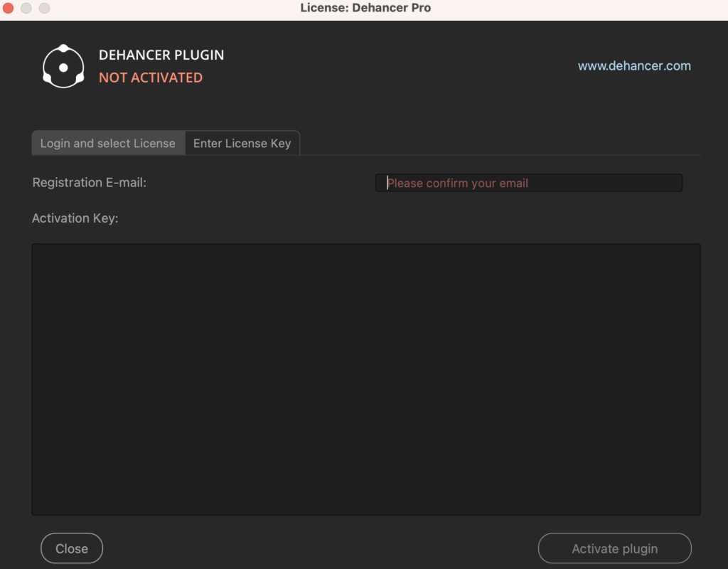Click the Registration E-mail label

click(x=89, y=183)
